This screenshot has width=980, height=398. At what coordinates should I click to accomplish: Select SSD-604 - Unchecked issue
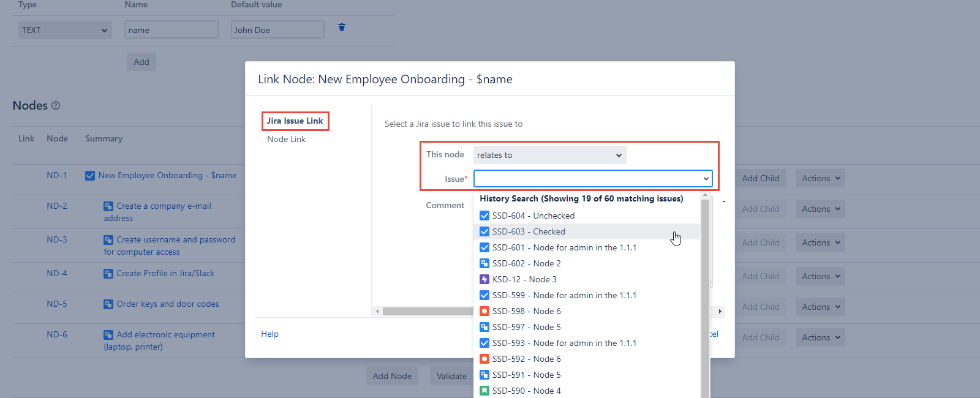point(533,216)
